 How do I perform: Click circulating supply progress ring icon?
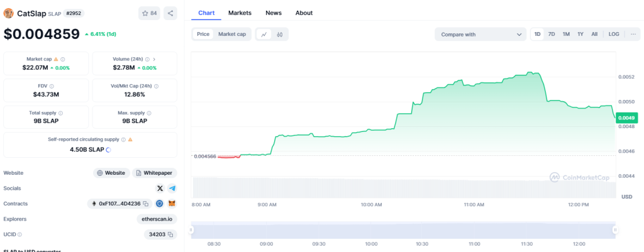click(x=108, y=150)
